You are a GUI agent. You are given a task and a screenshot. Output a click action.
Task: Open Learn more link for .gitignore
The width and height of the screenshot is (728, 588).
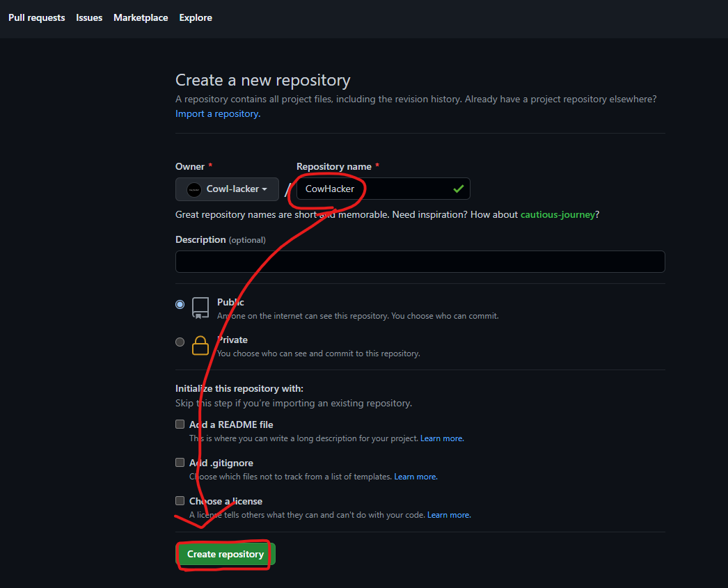pyautogui.click(x=416, y=477)
